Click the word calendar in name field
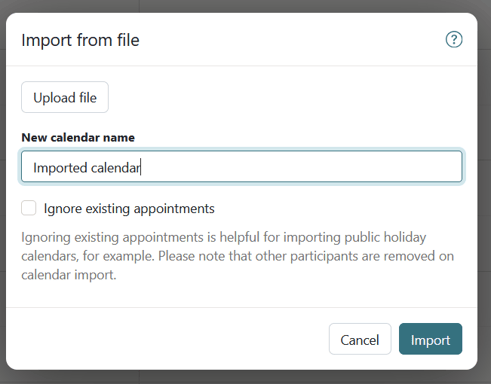The width and height of the screenshot is (491, 384). point(115,168)
